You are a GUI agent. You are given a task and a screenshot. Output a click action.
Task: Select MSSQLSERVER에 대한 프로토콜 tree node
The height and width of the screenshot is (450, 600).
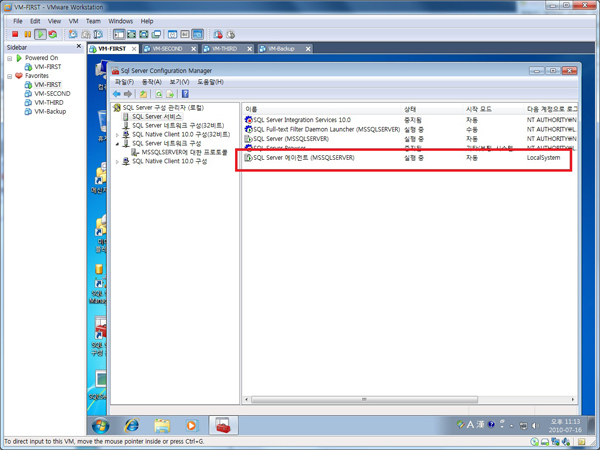184,152
